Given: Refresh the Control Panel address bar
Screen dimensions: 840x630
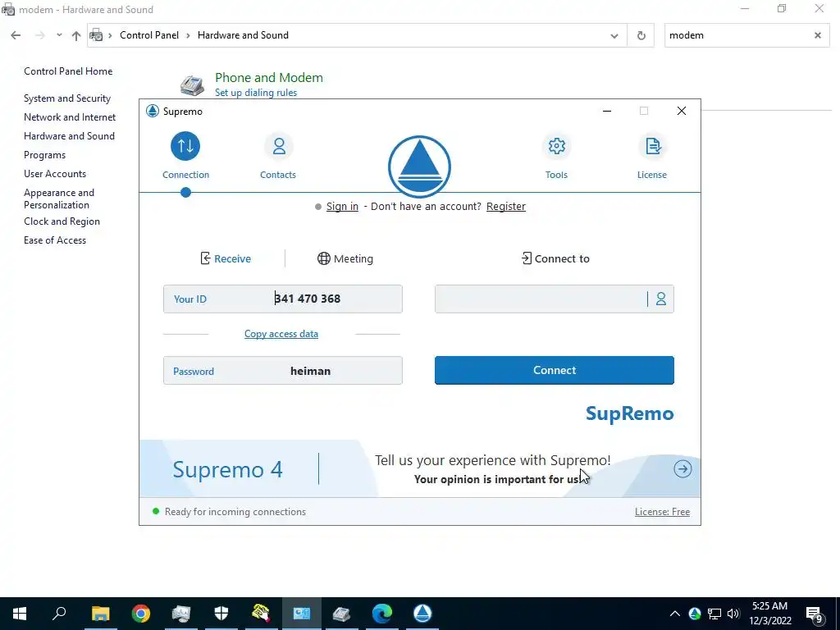Looking at the screenshot, I should (x=641, y=36).
